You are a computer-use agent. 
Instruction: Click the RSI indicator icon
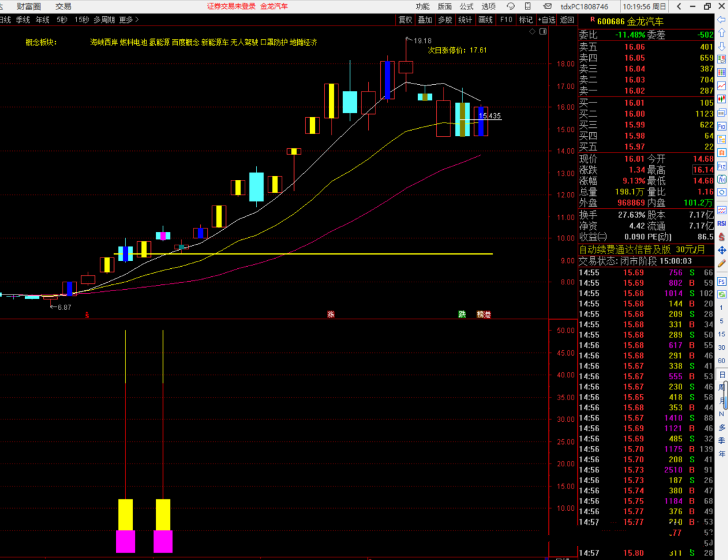721,223
